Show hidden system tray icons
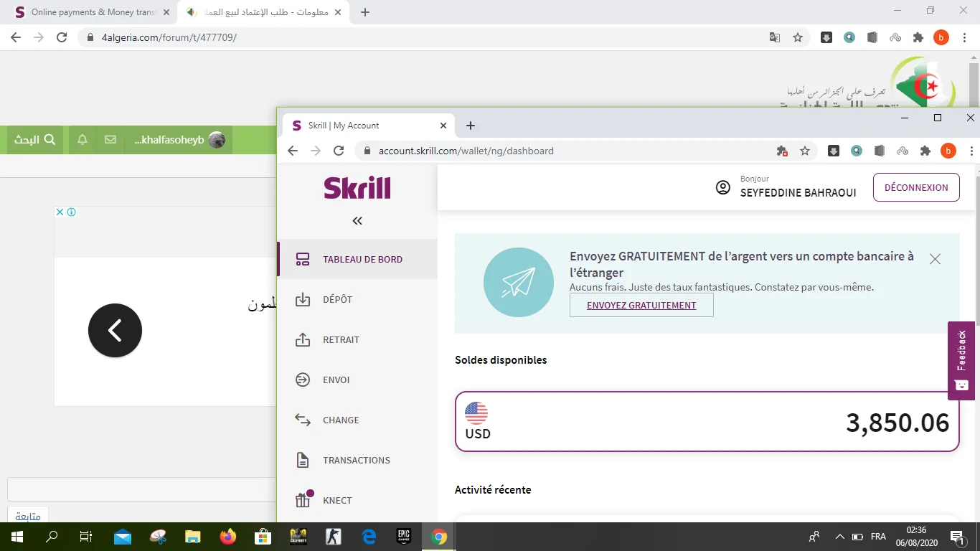The width and height of the screenshot is (980, 551). click(839, 537)
